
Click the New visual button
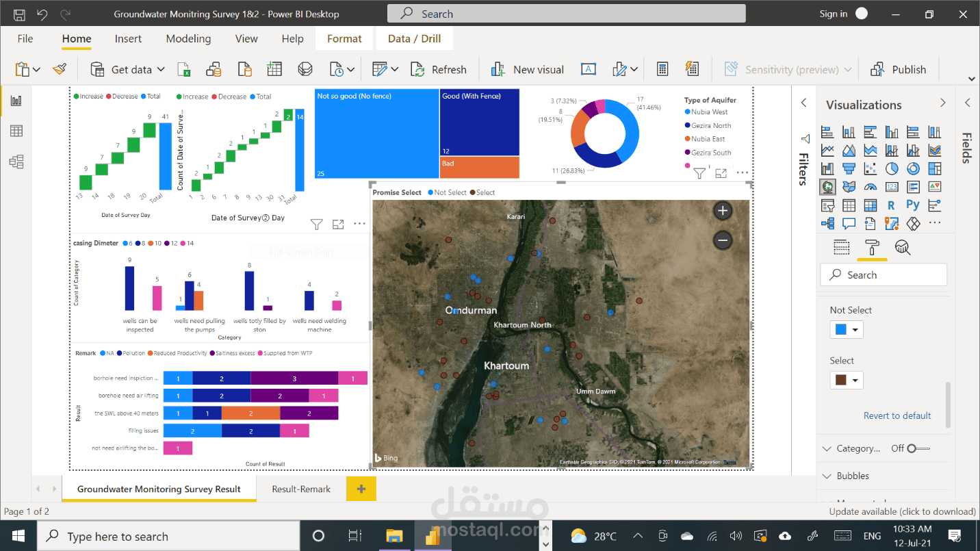[x=528, y=69]
